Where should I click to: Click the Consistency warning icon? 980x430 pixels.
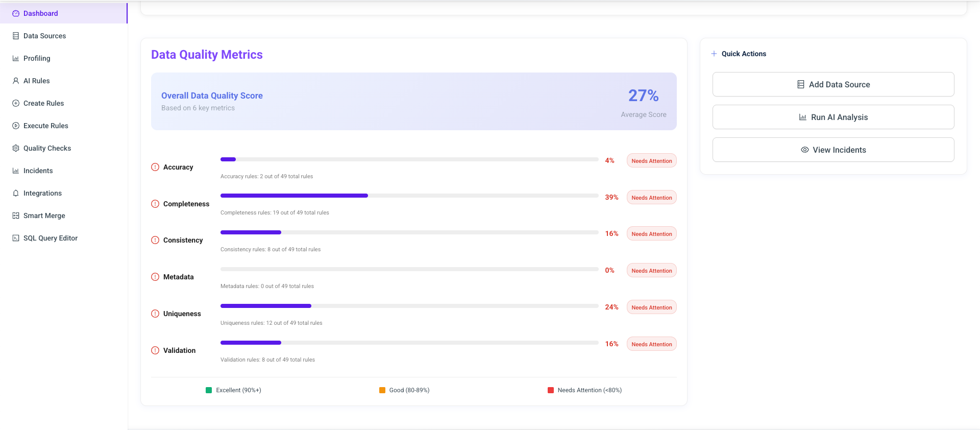coord(155,240)
